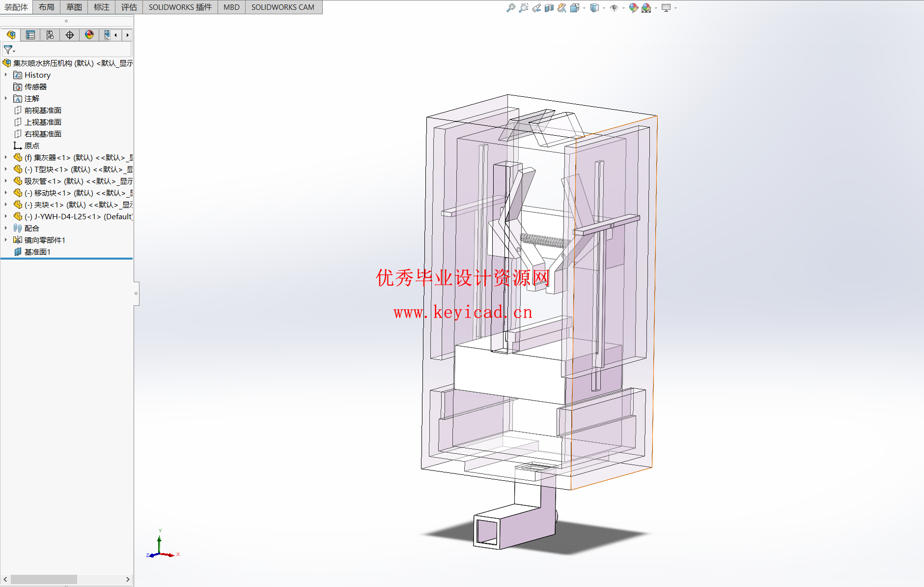The width and height of the screenshot is (924, 587).
Task: Select the Zoom to Area tool
Action: (x=524, y=8)
